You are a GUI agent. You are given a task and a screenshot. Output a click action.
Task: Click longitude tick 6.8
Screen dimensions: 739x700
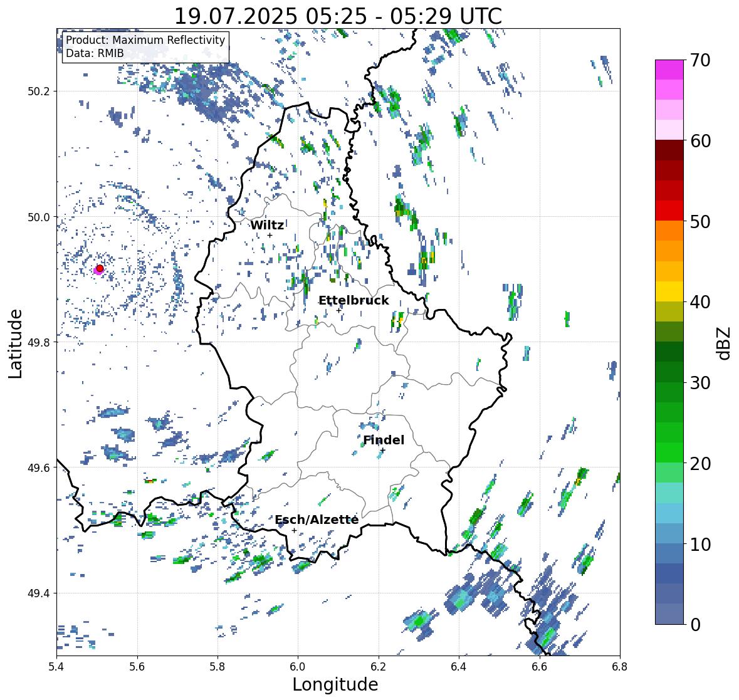(x=620, y=666)
